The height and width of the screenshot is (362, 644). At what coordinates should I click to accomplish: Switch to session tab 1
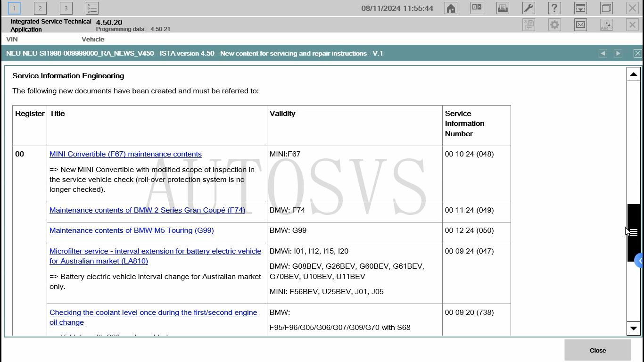[x=14, y=8]
